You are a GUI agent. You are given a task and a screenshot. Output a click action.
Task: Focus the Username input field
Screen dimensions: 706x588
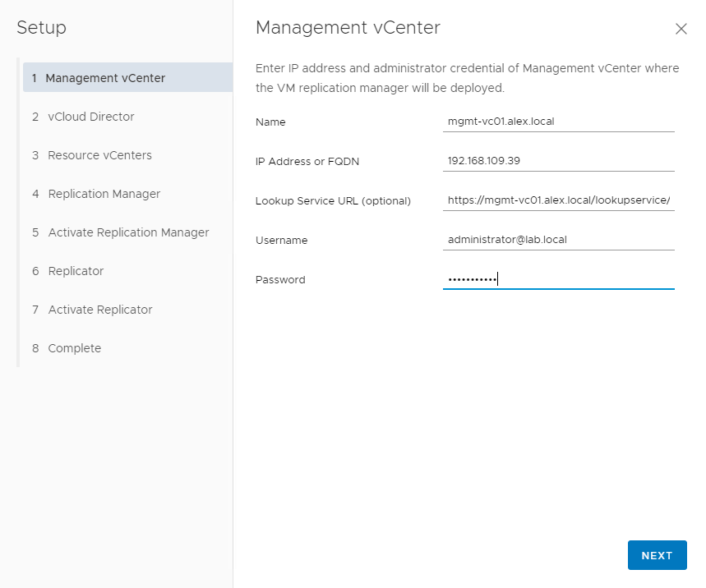pyautogui.click(x=558, y=240)
